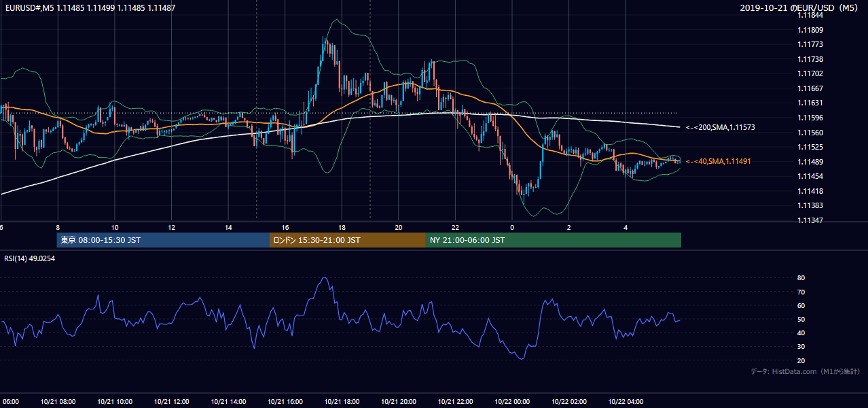Click the Tokyo 08:00-15:30 JST session bar
Image resolution: width=868 pixels, height=408 pixels.
[x=163, y=240]
